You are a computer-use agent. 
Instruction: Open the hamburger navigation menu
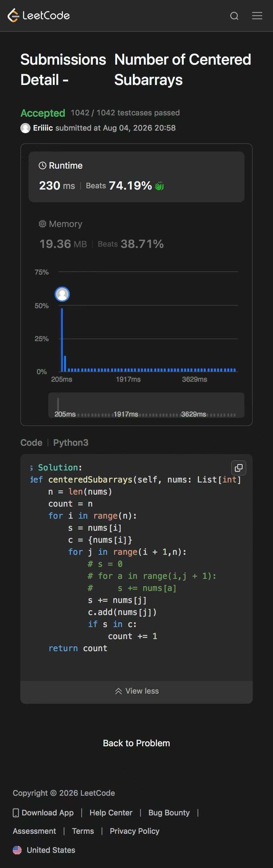[257, 16]
